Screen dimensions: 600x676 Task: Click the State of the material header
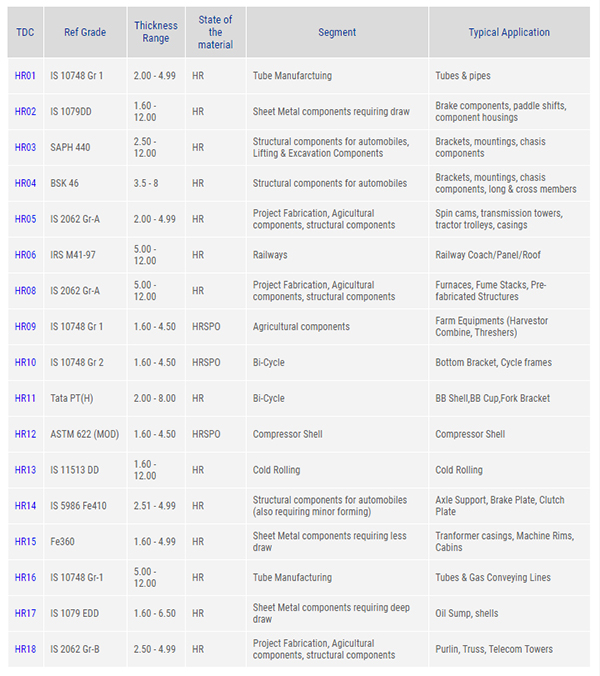[216, 32]
